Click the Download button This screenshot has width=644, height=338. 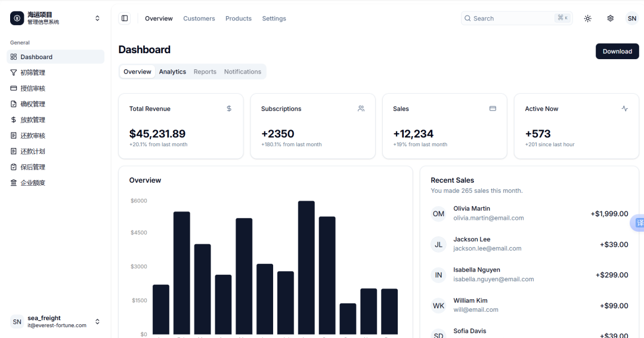pos(617,51)
